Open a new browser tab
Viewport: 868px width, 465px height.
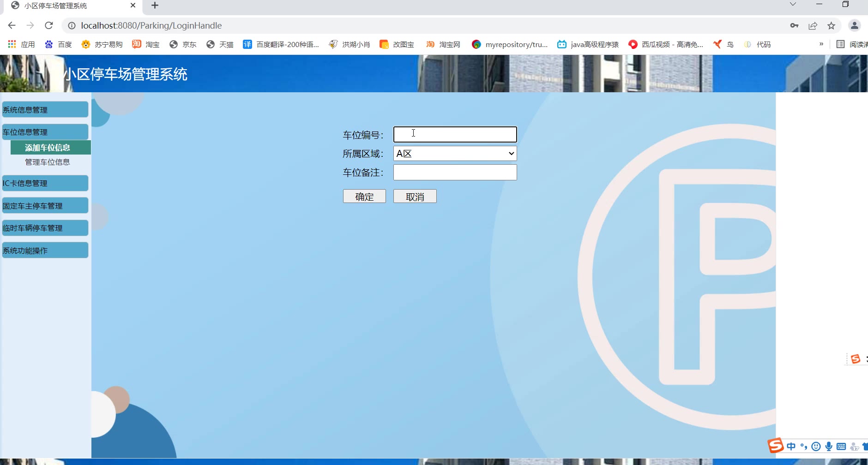point(155,6)
